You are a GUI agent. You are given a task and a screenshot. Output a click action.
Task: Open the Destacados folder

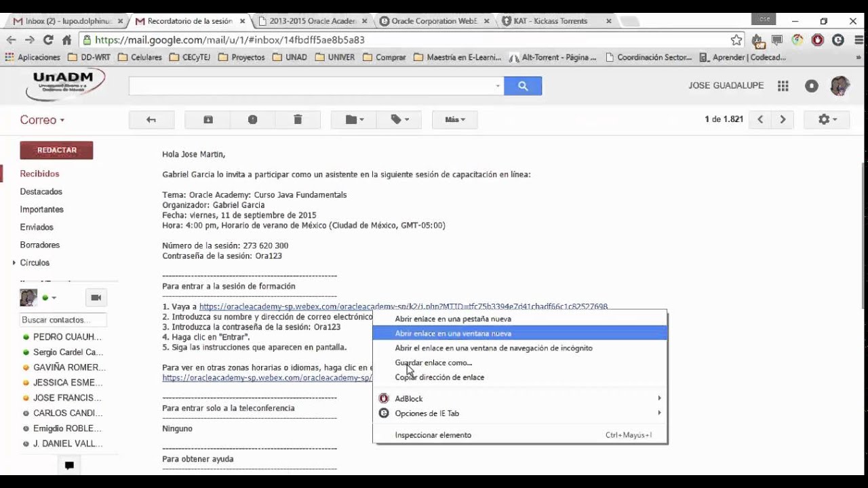41,192
